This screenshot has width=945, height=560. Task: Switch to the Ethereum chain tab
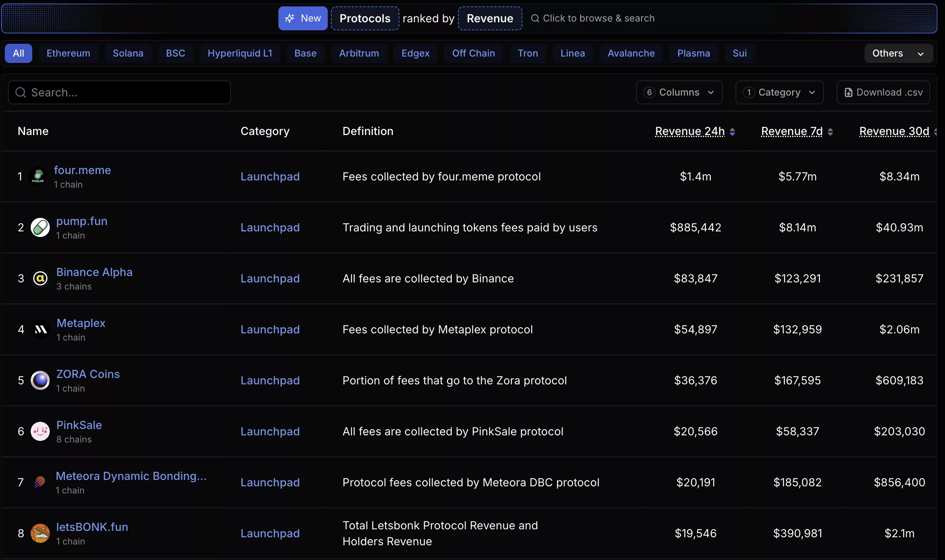(x=68, y=53)
